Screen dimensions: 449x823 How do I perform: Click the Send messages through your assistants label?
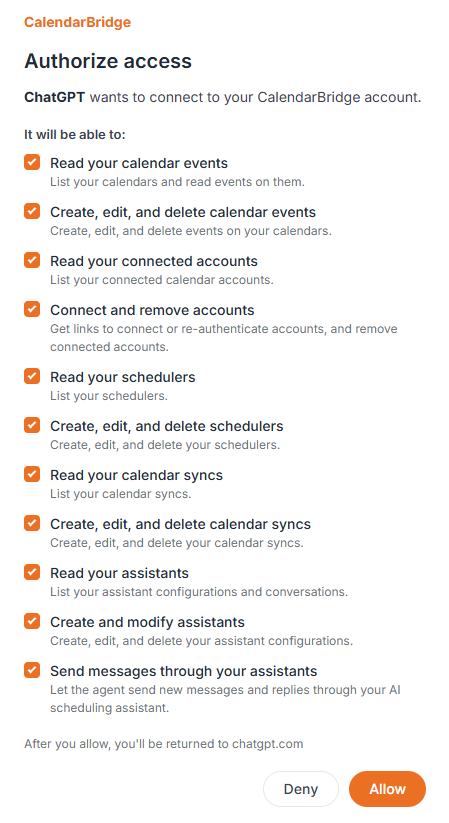pyautogui.click(x=184, y=671)
